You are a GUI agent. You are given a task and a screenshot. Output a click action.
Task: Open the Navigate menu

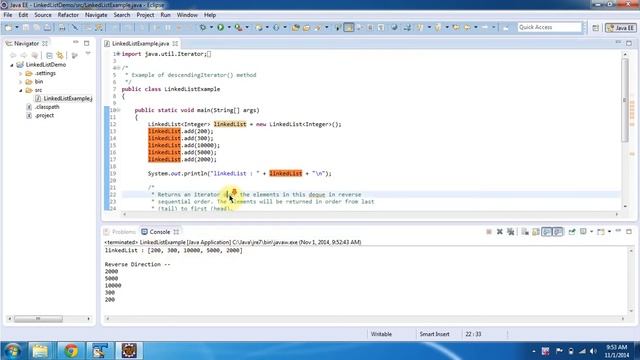(96, 15)
